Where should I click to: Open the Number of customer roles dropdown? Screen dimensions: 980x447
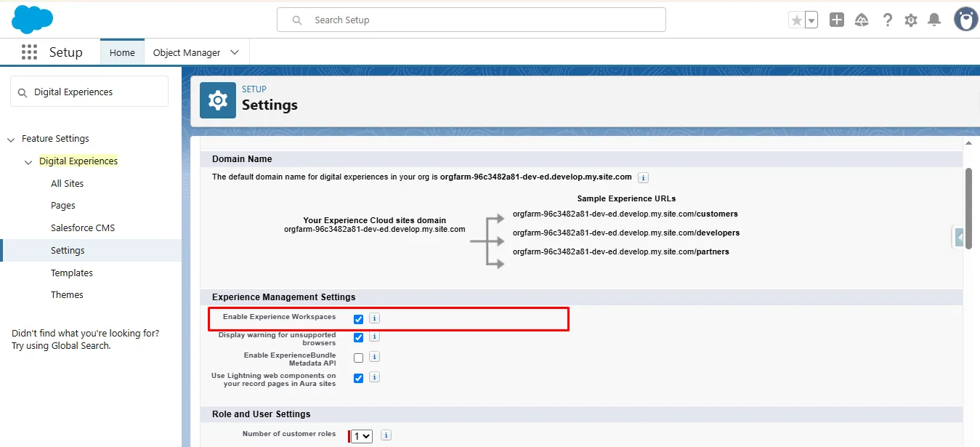[x=362, y=436]
